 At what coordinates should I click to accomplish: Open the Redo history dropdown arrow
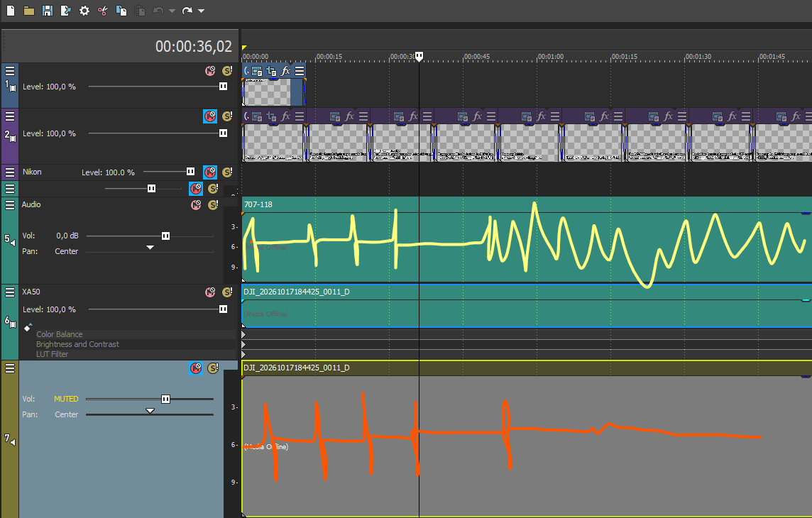pos(202,11)
